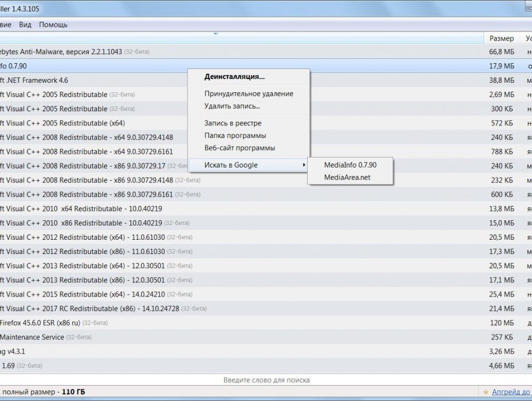Screen dimensions: 532x401
Task: Click the sort arrow in name column header
Action: [216, 34]
